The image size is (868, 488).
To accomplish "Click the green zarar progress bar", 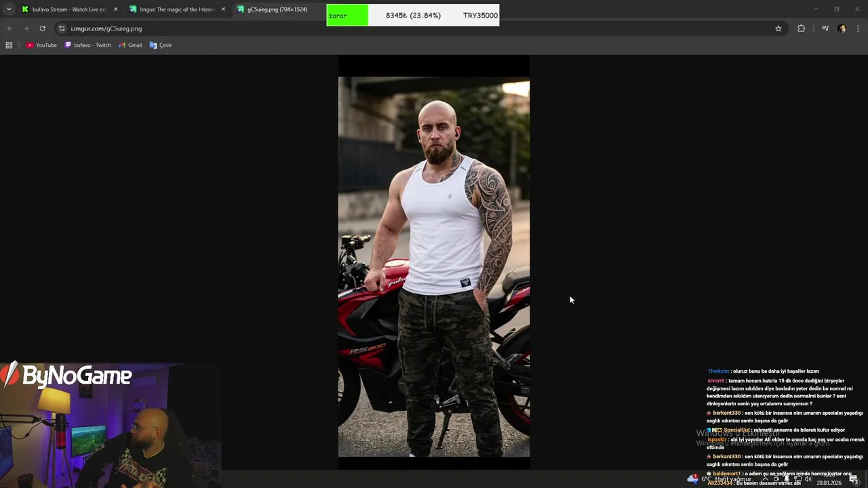I will [347, 15].
